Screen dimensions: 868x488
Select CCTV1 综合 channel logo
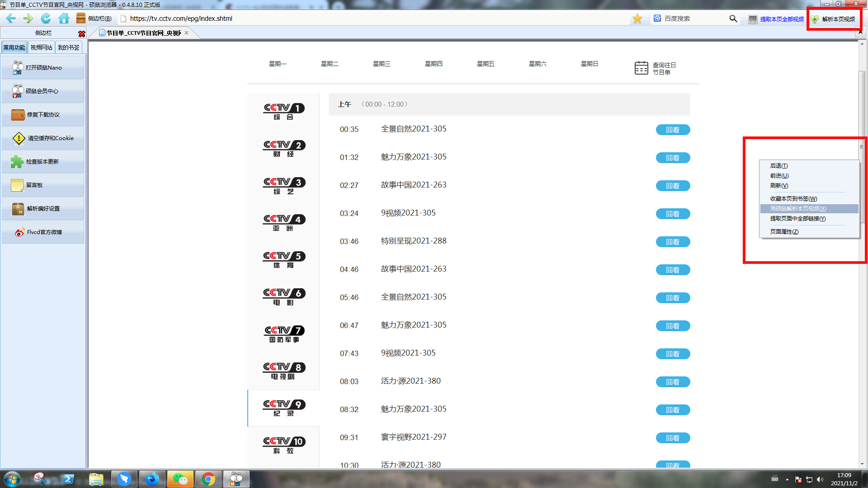click(284, 112)
